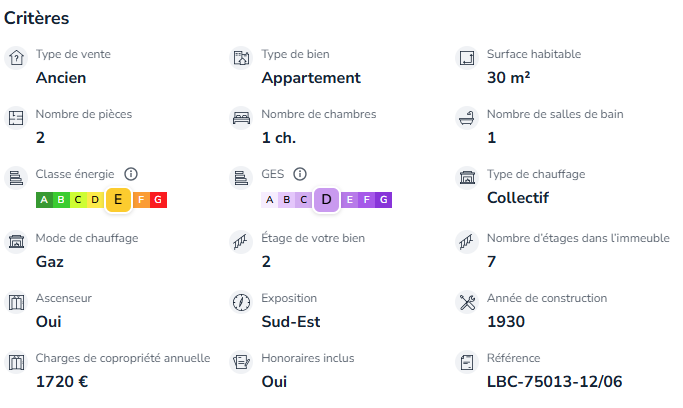The height and width of the screenshot is (408, 683).
Task: Click the tools icon for Année de construction
Action: pyautogui.click(x=466, y=302)
